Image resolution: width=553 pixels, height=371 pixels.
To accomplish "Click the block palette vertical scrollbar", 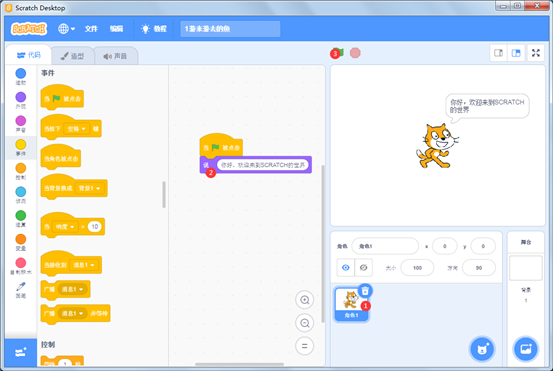I will [164, 194].
